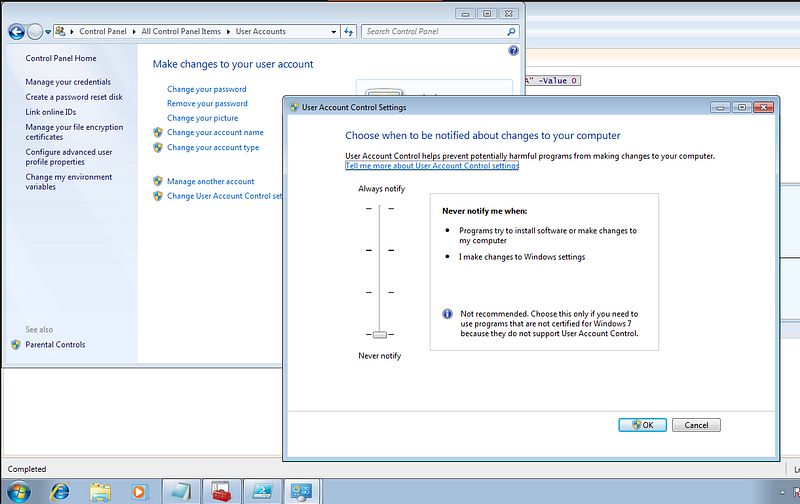Open the blue Help question mark
Image resolution: width=800 pixels, height=504 pixels.
coord(513,51)
